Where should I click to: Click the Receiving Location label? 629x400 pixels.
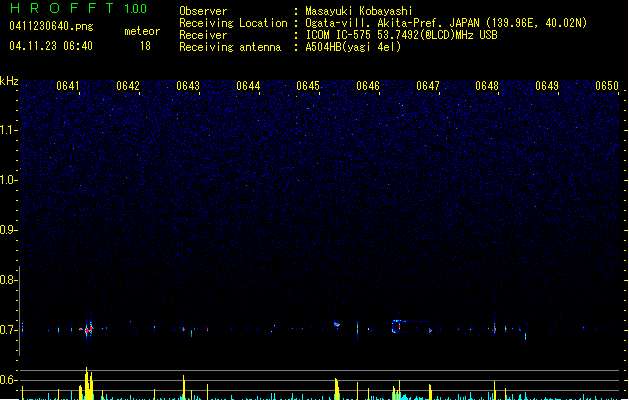(233, 23)
